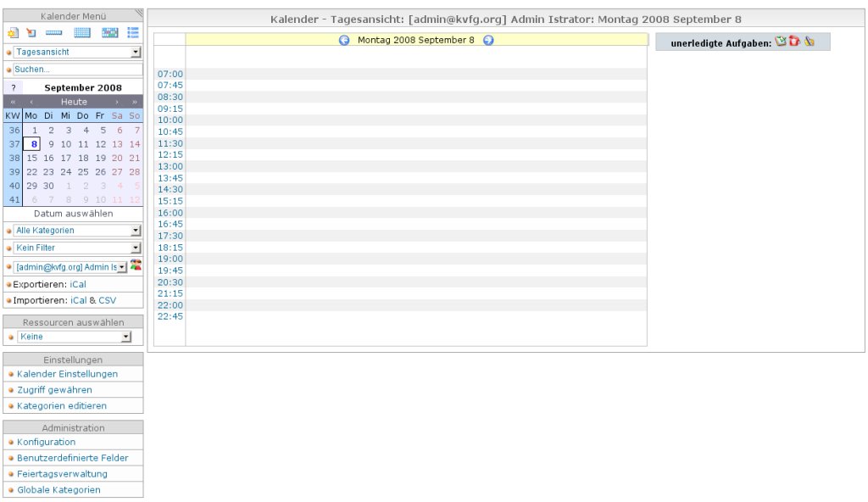Open Kalender Einstellungen in settings menu
The height and width of the screenshot is (502, 868).
[x=67, y=374]
